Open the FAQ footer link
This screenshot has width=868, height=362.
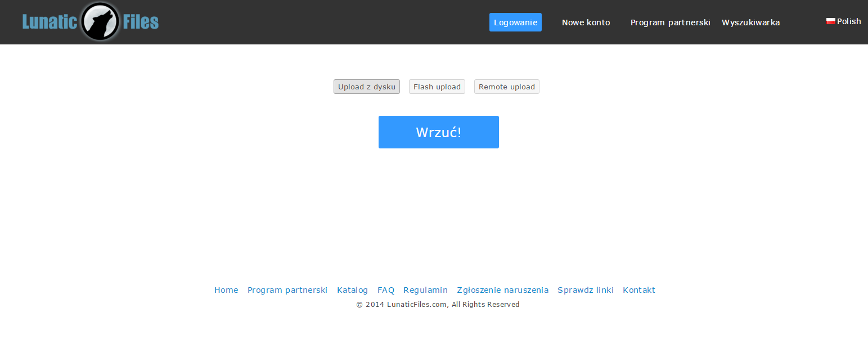click(386, 290)
